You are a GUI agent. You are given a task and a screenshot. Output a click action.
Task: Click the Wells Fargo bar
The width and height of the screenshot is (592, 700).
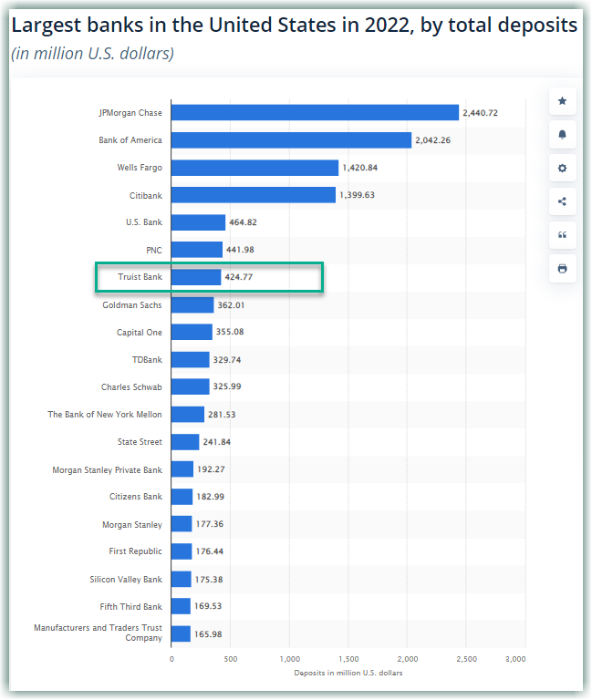tap(254, 168)
